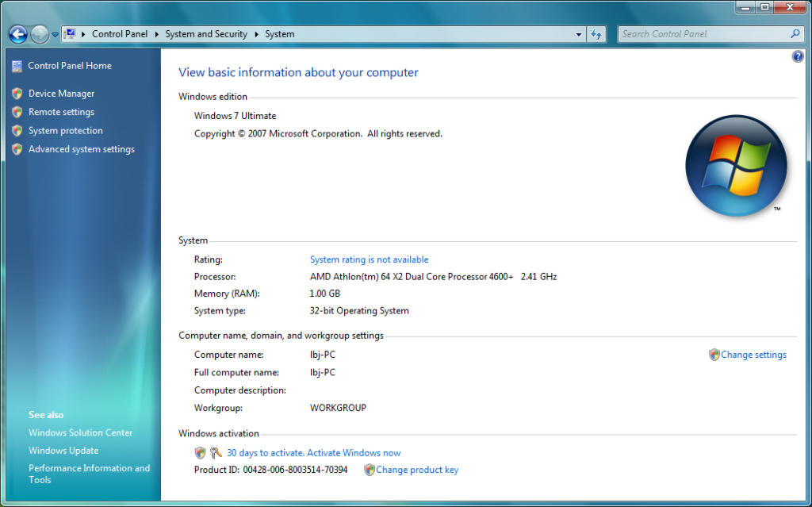This screenshot has height=507, width=812.
Task: Click shield icon beside Change product key
Action: tap(370, 471)
